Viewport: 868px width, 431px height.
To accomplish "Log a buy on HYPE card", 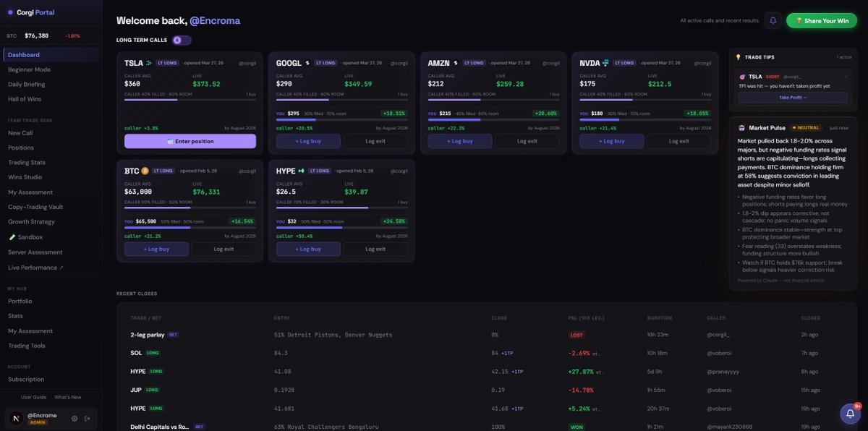I will [x=308, y=249].
